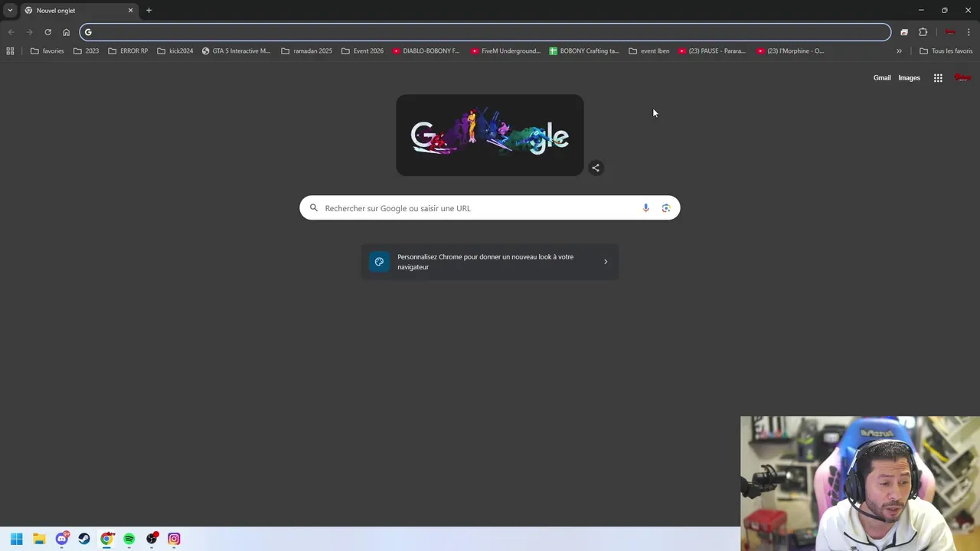Viewport: 980px width, 551px height.
Task: Open DIABLO-BOBONY F... YouTube bookmark
Action: [426, 51]
